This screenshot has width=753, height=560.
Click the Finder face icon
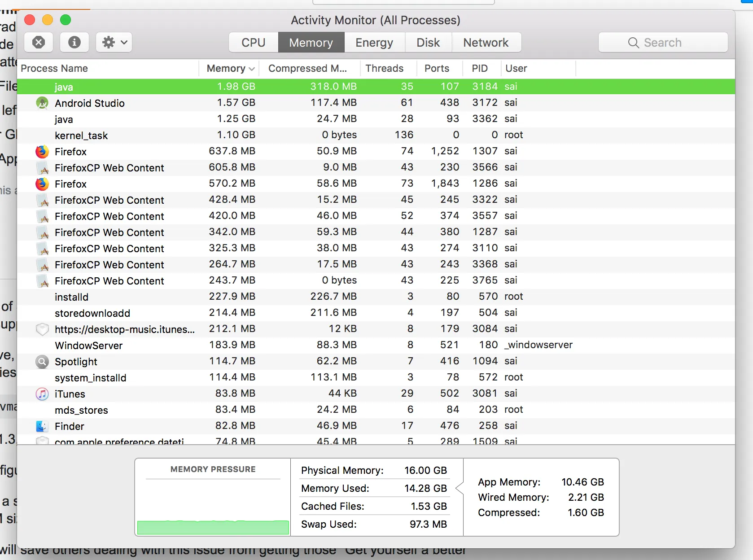pyautogui.click(x=42, y=426)
